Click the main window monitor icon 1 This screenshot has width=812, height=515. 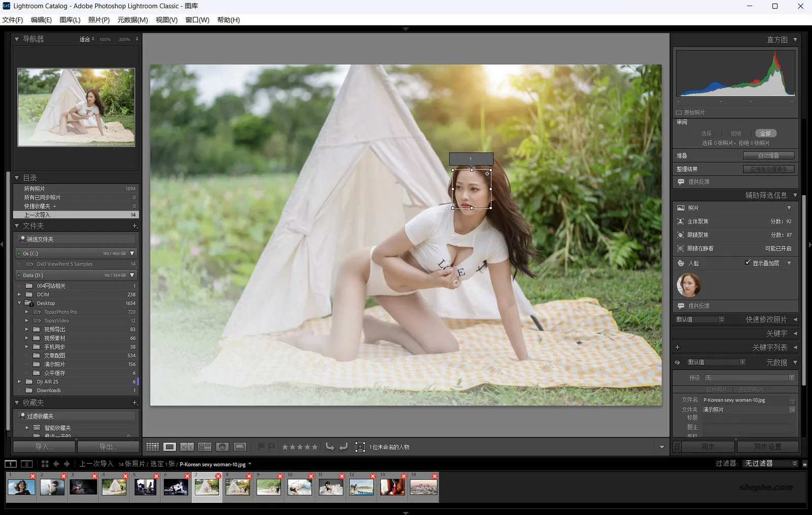pos(11,464)
